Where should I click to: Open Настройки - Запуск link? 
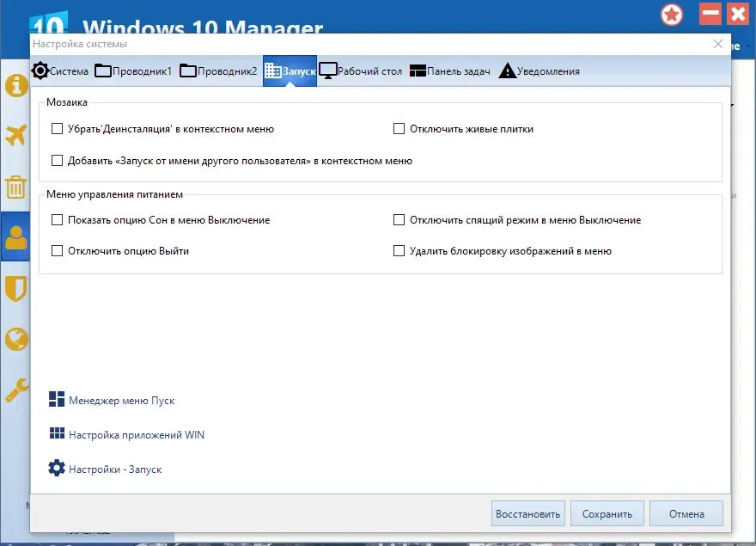[x=115, y=469]
